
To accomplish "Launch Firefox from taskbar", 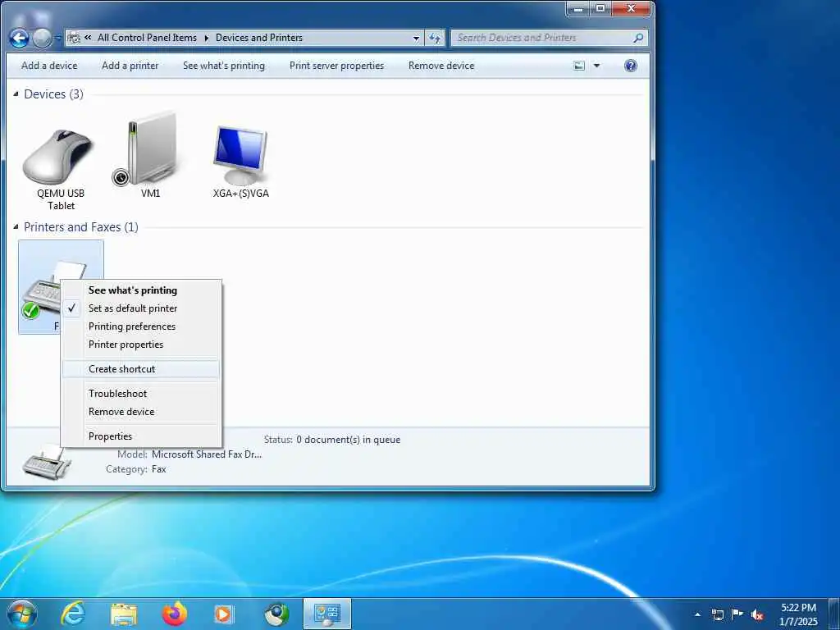I will [x=175, y=614].
